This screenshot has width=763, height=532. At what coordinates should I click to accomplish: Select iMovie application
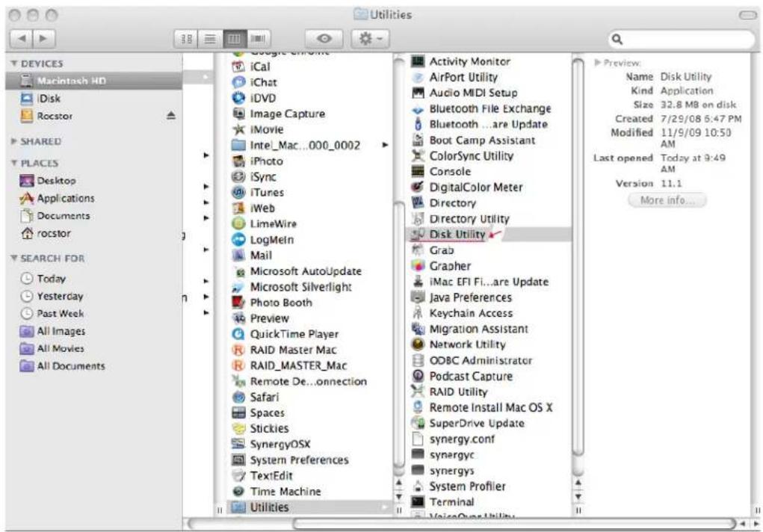258,129
